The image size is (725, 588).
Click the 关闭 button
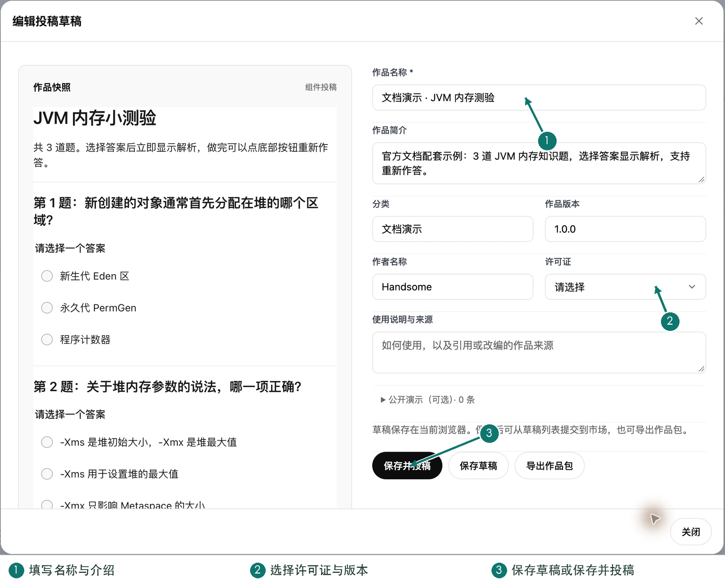(691, 532)
